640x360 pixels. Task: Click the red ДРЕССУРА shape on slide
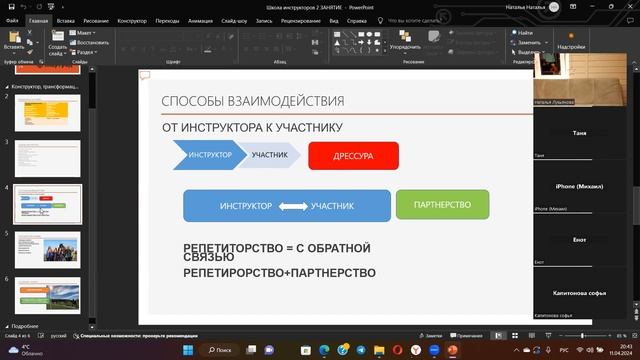click(353, 156)
